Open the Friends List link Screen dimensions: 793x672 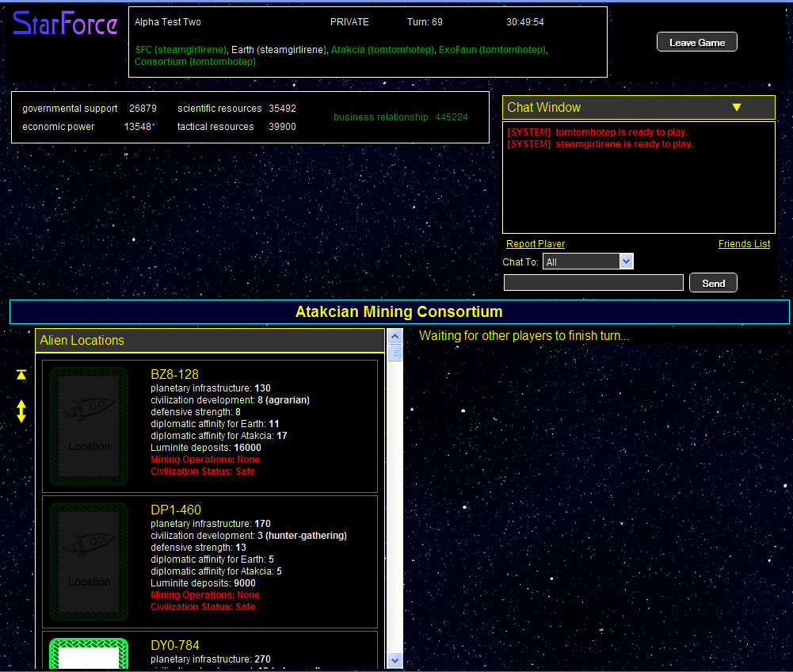744,243
